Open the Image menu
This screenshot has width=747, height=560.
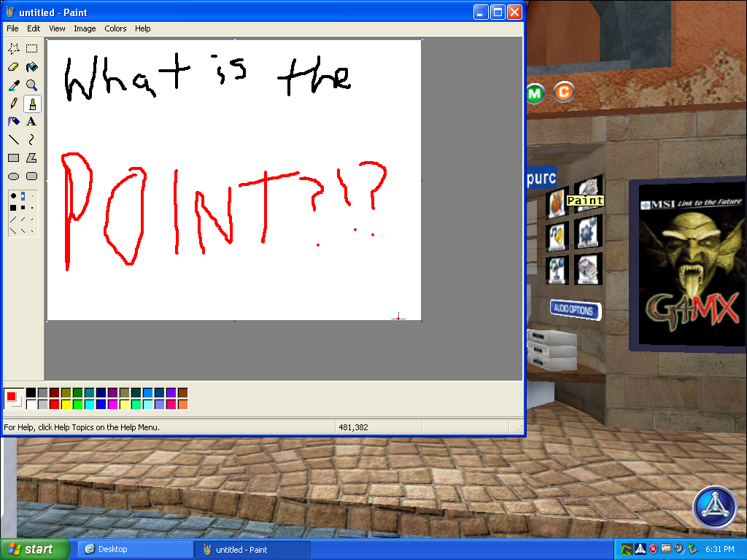[x=85, y=28]
